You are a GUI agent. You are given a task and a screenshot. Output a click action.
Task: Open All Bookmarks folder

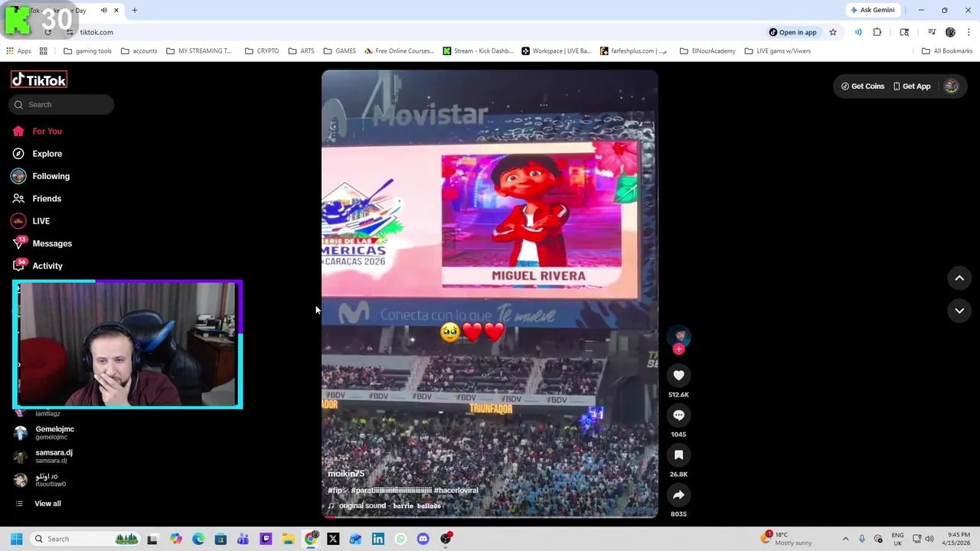[x=947, y=51]
